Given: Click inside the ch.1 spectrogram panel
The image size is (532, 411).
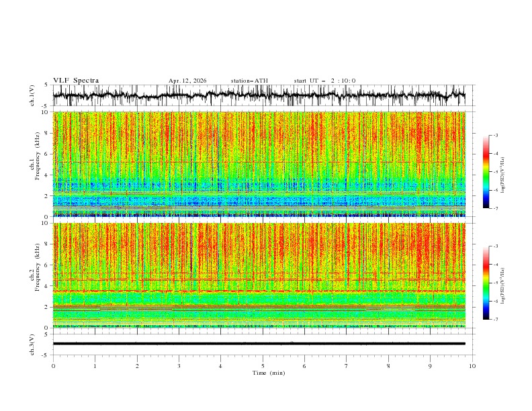Looking at the screenshot, I should [259, 164].
